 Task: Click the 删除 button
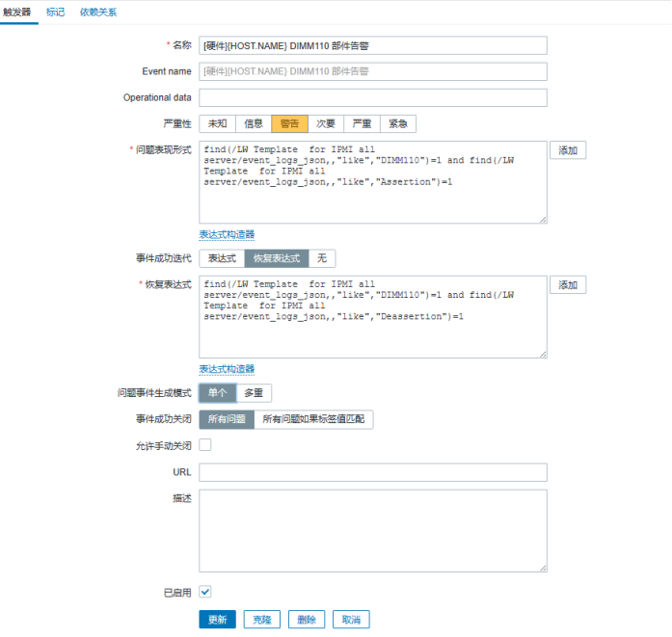coord(307,620)
